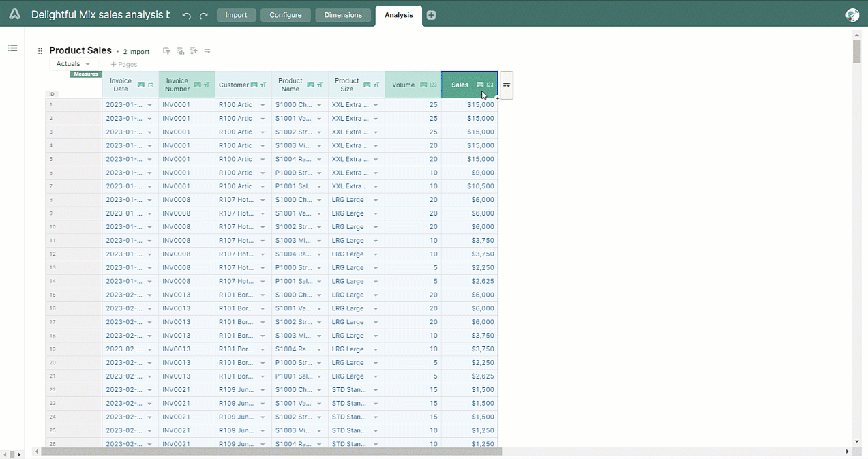This screenshot has height=459, width=868.
Task: Click Invoice Date calendar type icon
Action: pyautogui.click(x=150, y=85)
